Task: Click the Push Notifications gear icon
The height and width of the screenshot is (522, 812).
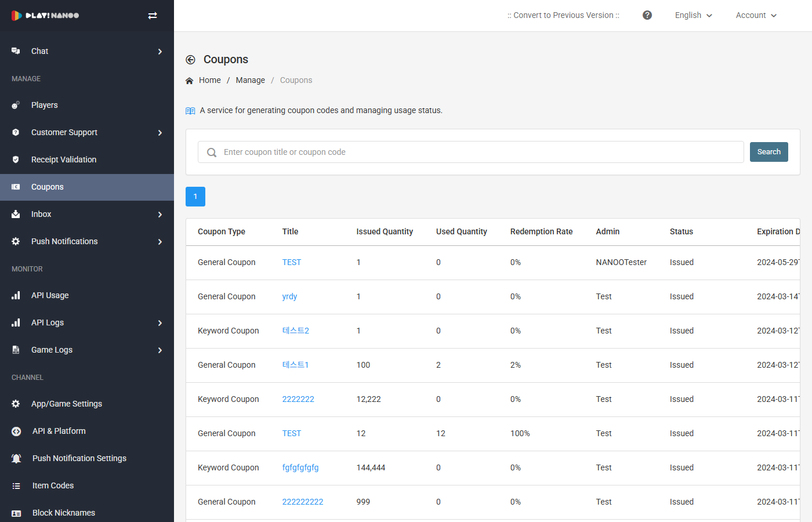Action: pyautogui.click(x=16, y=241)
